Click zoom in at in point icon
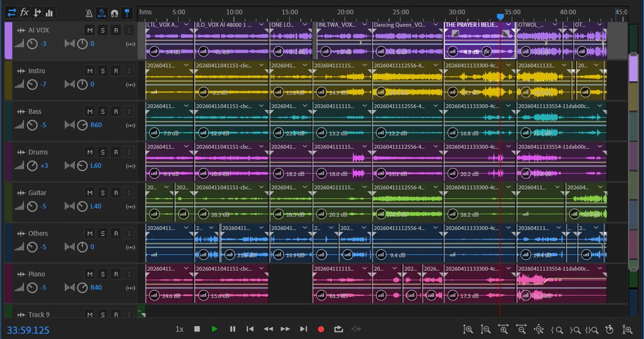 [557, 329]
